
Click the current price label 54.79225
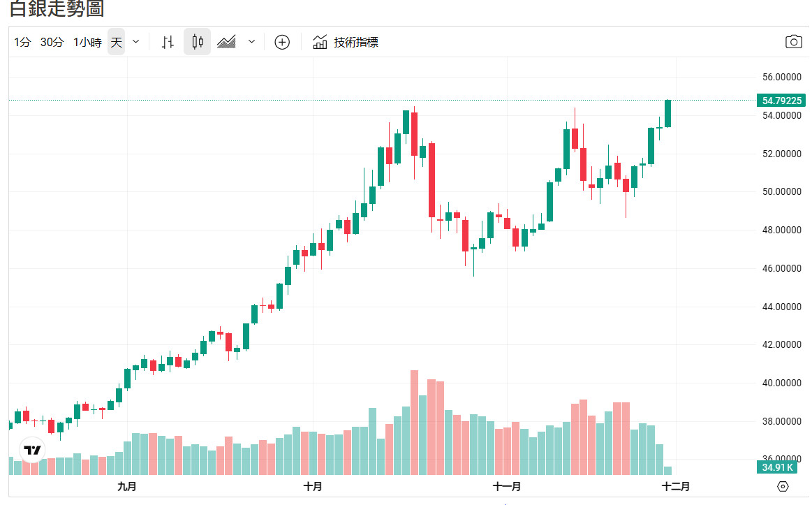point(780,101)
